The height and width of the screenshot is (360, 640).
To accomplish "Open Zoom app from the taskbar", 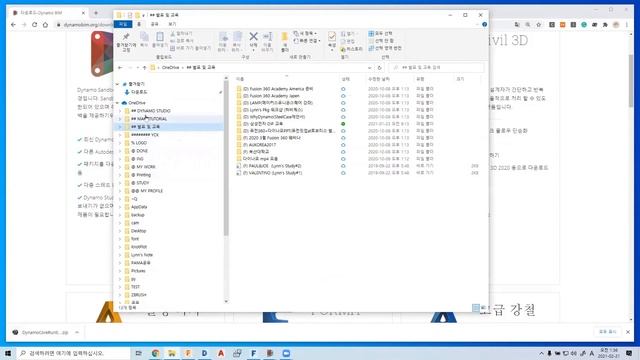I will (x=286, y=353).
